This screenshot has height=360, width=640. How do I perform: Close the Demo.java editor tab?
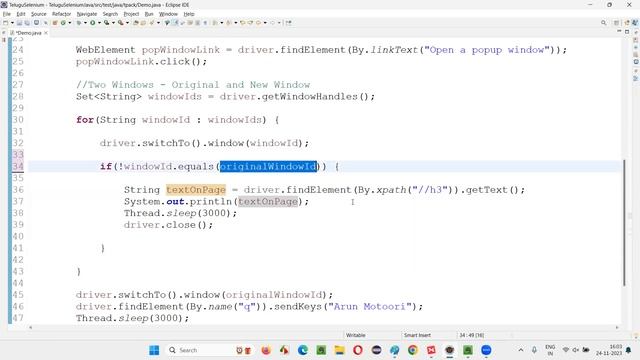(x=46, y=33)
